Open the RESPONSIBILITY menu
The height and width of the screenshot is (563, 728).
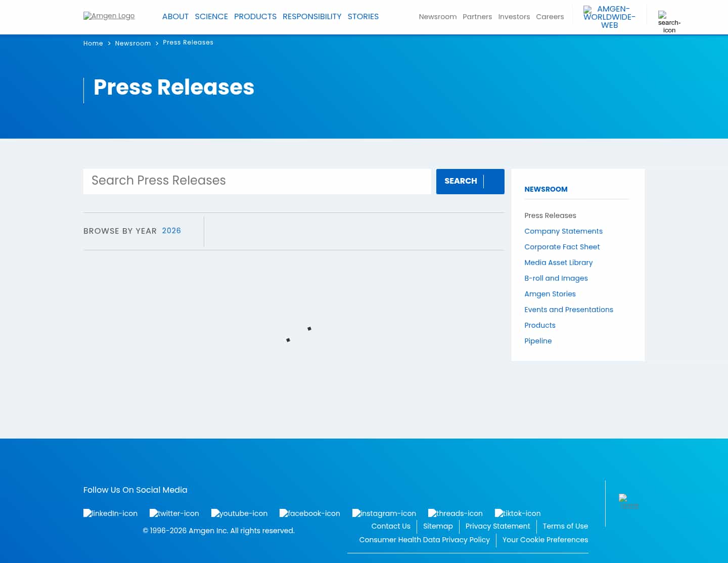[312, 16]
